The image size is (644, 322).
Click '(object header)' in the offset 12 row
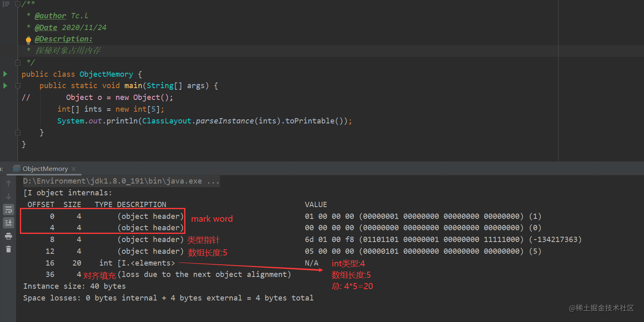[150, 251]
